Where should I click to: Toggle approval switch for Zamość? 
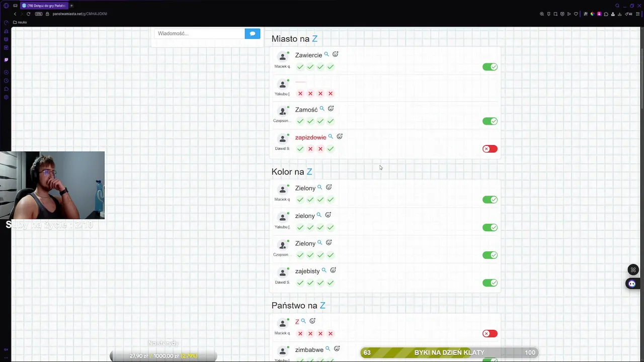pos(490,121)
